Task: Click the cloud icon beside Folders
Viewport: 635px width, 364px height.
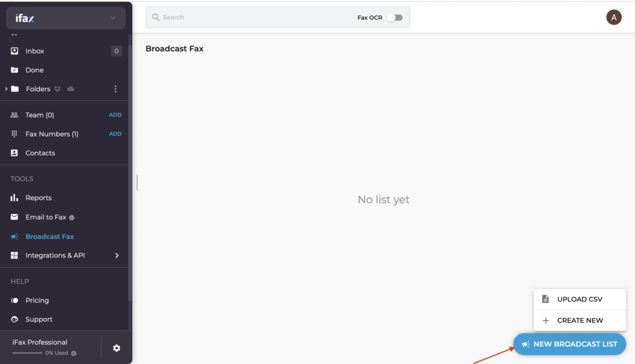Action: [71, 89]
